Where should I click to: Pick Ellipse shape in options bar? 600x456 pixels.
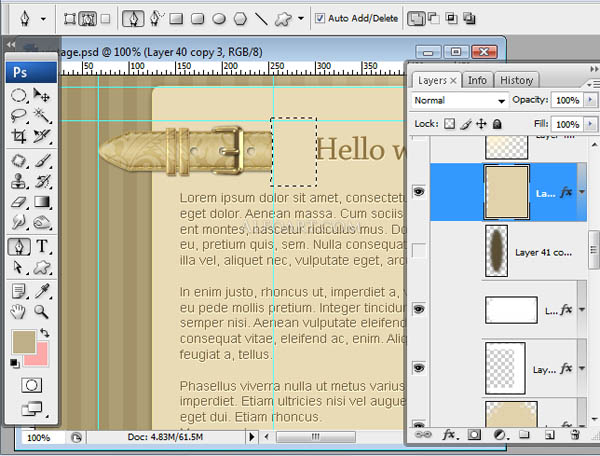point(219,18)
